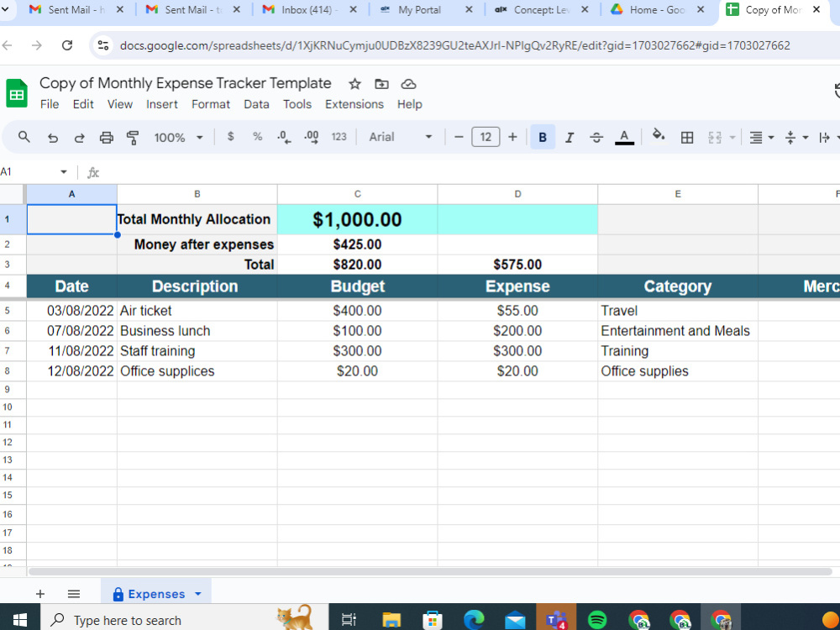
Task: Click the Move to folder icon
Action: 381,84
